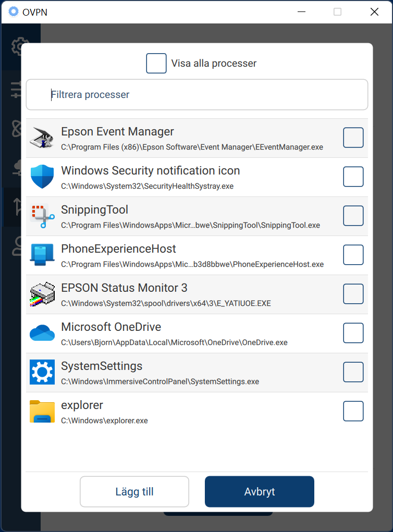Image resolution: width=393 pixels, height=532 pixels.
Task: Select the EPSON Status Monitor 3 row
Action: (197, 294)
